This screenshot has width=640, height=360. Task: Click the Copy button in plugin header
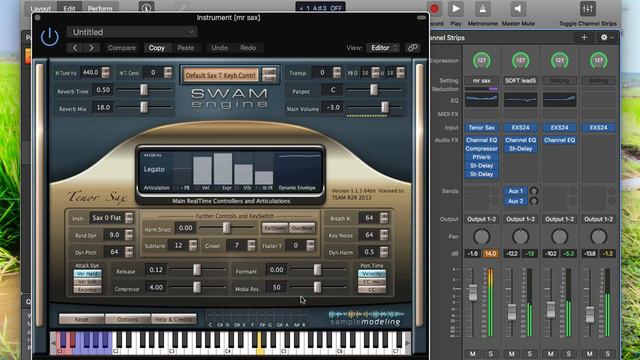[156, 48]
